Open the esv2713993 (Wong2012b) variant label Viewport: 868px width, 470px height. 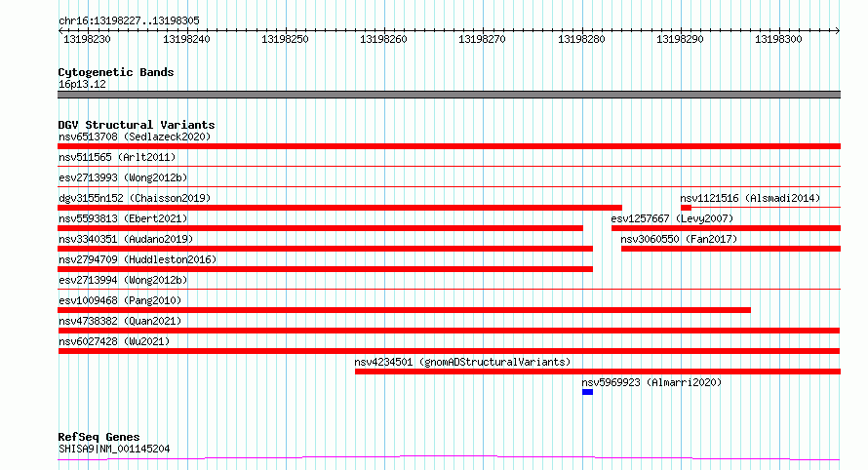coord(123,177)
